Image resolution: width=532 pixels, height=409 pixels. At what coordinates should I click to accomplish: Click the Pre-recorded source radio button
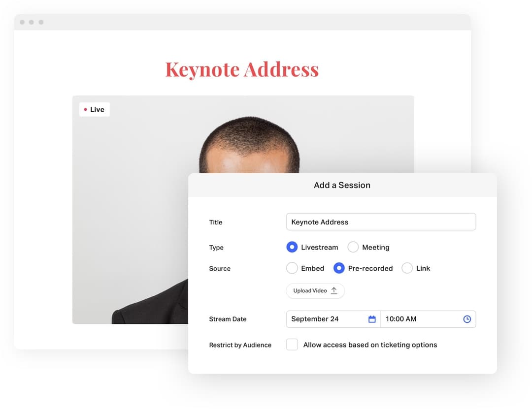(x=339, y=268)
